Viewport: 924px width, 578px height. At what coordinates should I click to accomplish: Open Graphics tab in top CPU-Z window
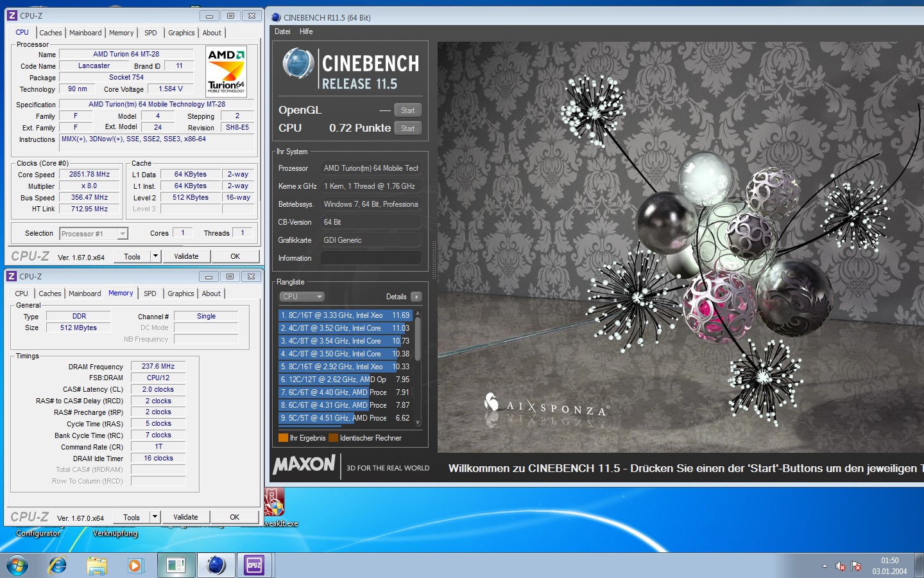tap(182, 33)
